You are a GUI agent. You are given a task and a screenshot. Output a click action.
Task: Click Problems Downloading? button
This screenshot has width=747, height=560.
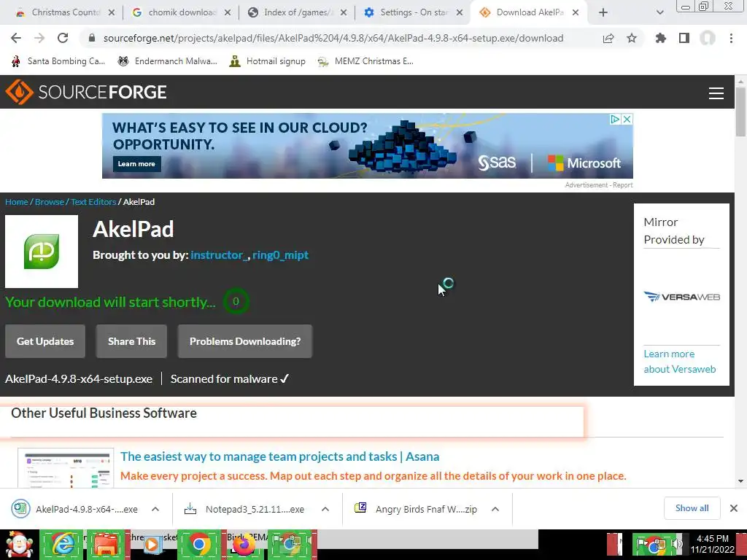[245, 341]
